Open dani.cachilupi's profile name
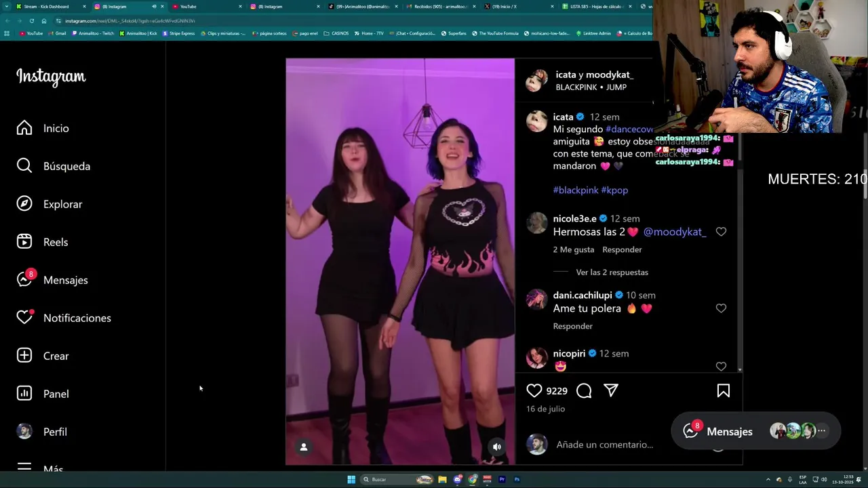 [x=583, y=296]
